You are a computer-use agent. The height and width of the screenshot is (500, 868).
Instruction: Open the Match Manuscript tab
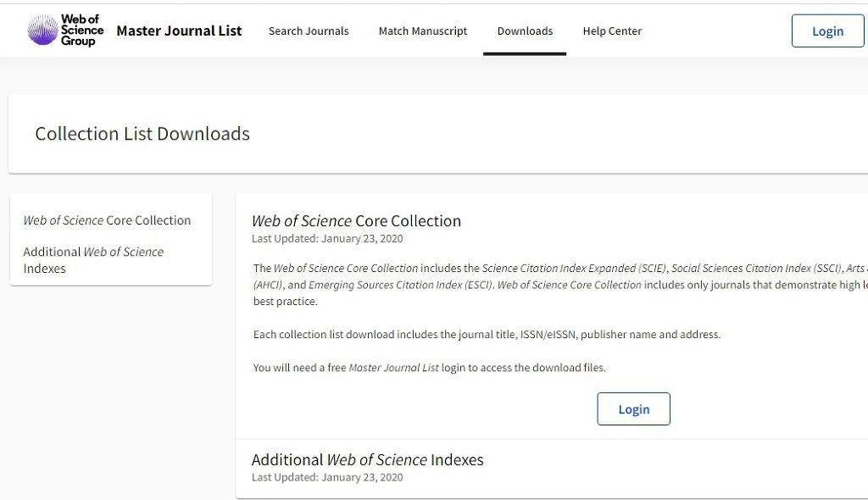[x=423, y=31]
